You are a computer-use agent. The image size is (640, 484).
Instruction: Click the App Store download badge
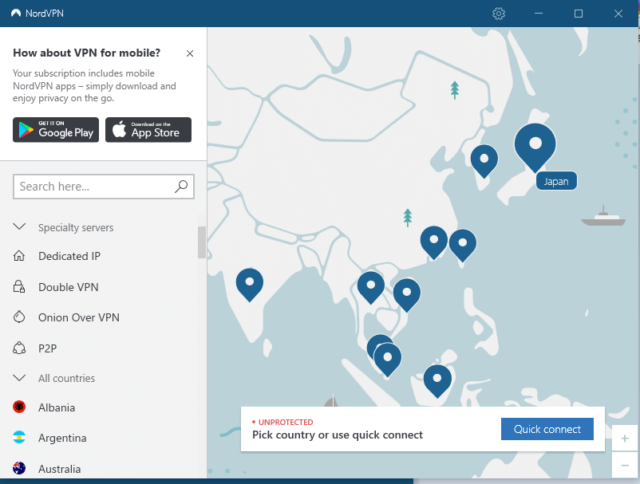pyautogui.click(x=148, y=130)
